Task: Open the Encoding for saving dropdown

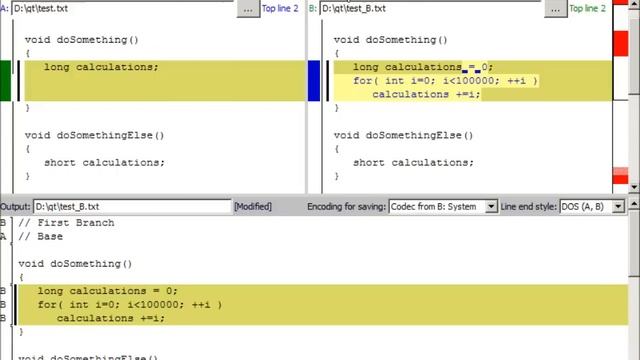Action: [x=491, y=207]
